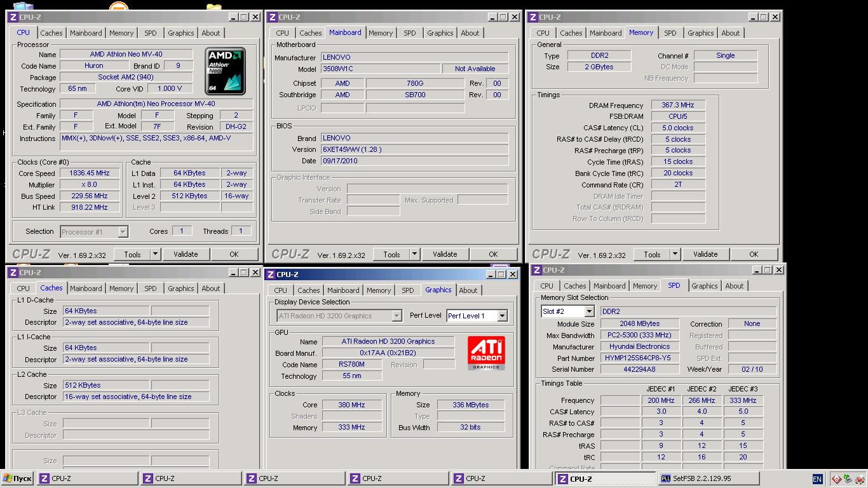The width and height of the screenshot is (868, 488).
Task: Open the CPU tab in the SPD-tab window
Action: pyautogui.click(x=546, y=286)
